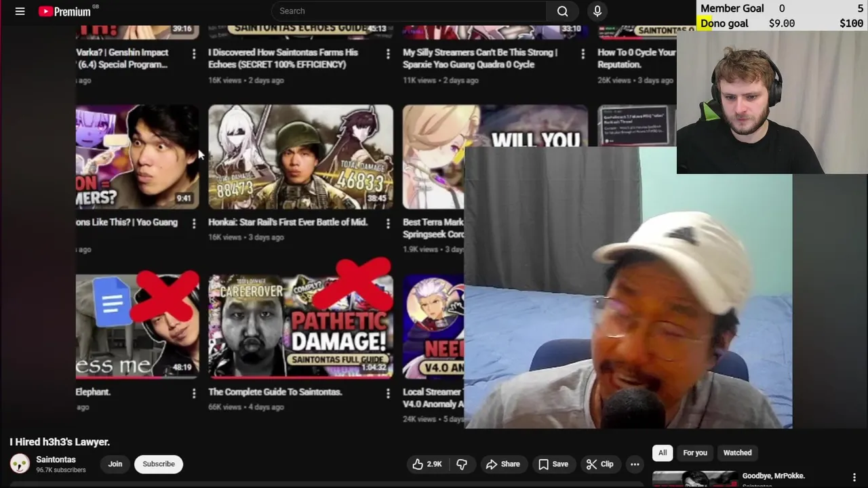Image resolution: width=868 pixels, height=488 pixels.
Task: Open the PATHETIC DAMAGE thumbnail
Action: (300, 326)
